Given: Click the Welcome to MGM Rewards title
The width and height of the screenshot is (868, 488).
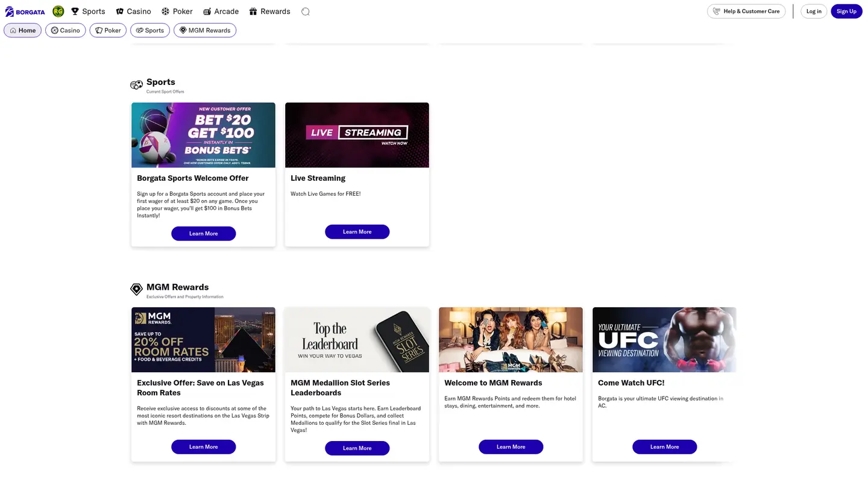Looking at the screenshot, I should click(x=493, y=383).
